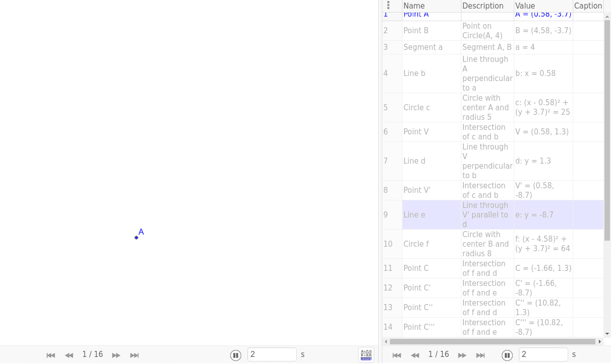
Task: Click description Line through V' parallel to d
Action: point(485,215)
